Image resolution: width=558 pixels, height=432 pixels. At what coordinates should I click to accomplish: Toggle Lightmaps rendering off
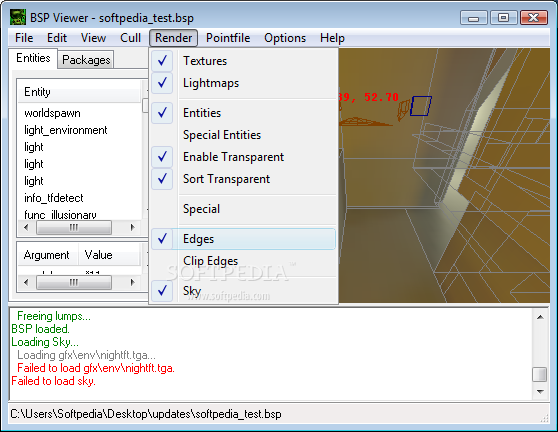[244, 83]
